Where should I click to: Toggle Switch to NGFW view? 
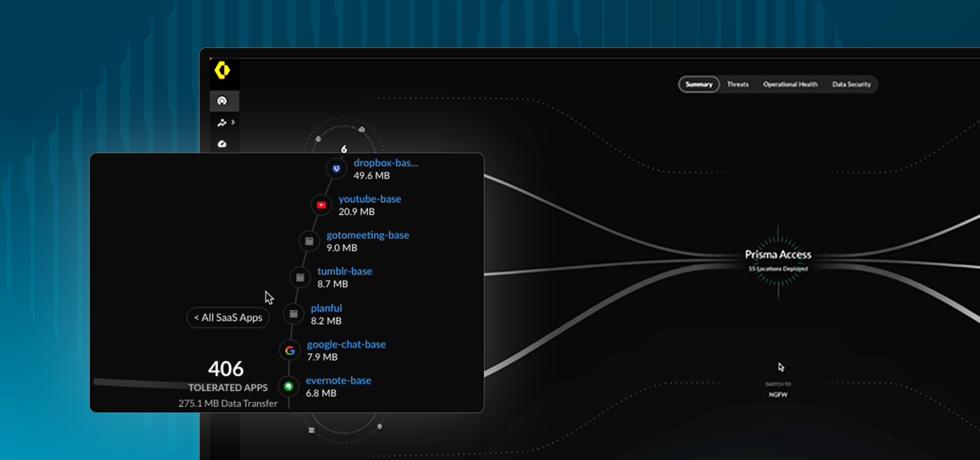pyautogui.click(x=778, y=390)
